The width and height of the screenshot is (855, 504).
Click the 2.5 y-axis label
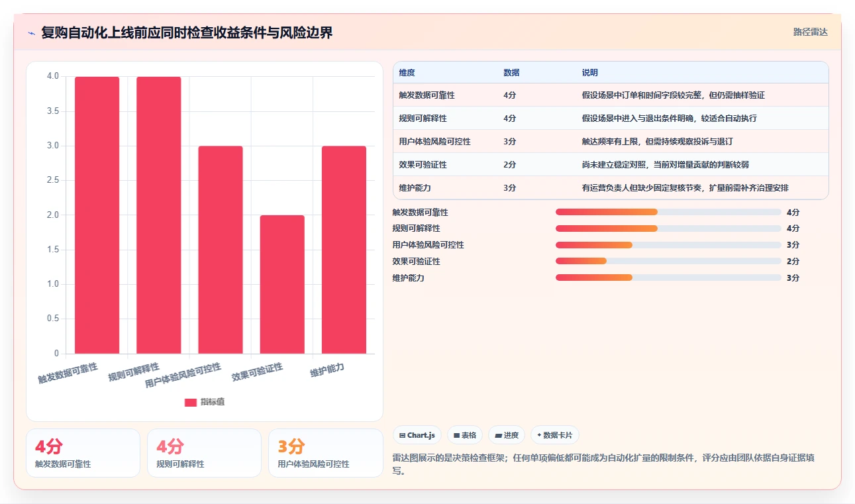[x=52, y=180]
